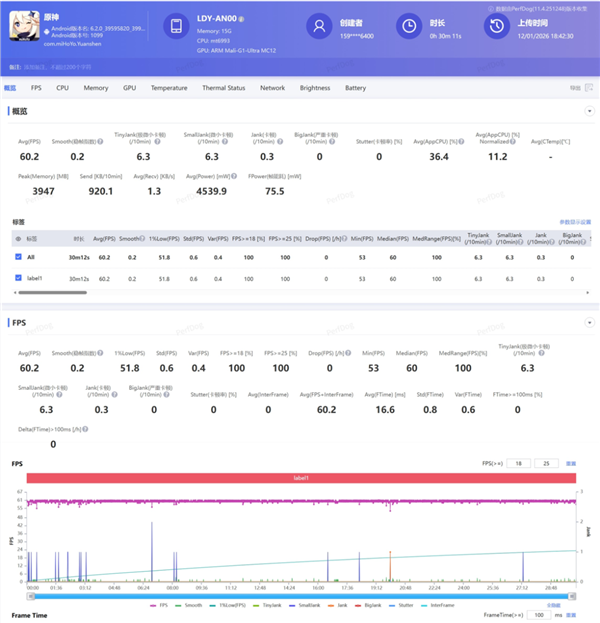The image size is (600, 623).
Task: Click the Android icon next to the version info
Action: [46, 31]
